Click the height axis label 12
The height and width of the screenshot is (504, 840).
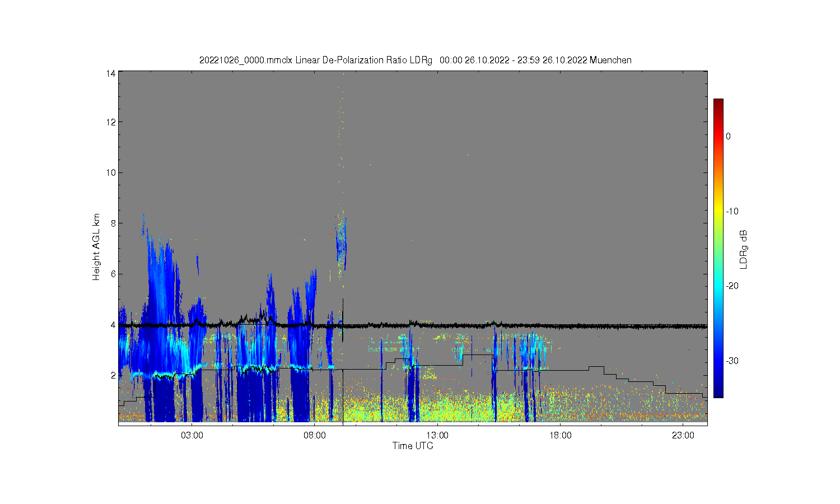pyautogui.click(x=111, y=122)
